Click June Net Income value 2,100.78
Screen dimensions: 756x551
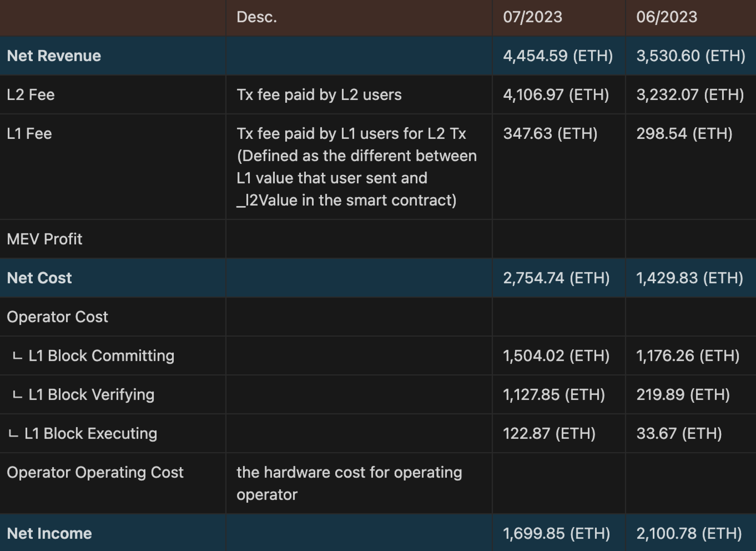click(x=689, y=533)
